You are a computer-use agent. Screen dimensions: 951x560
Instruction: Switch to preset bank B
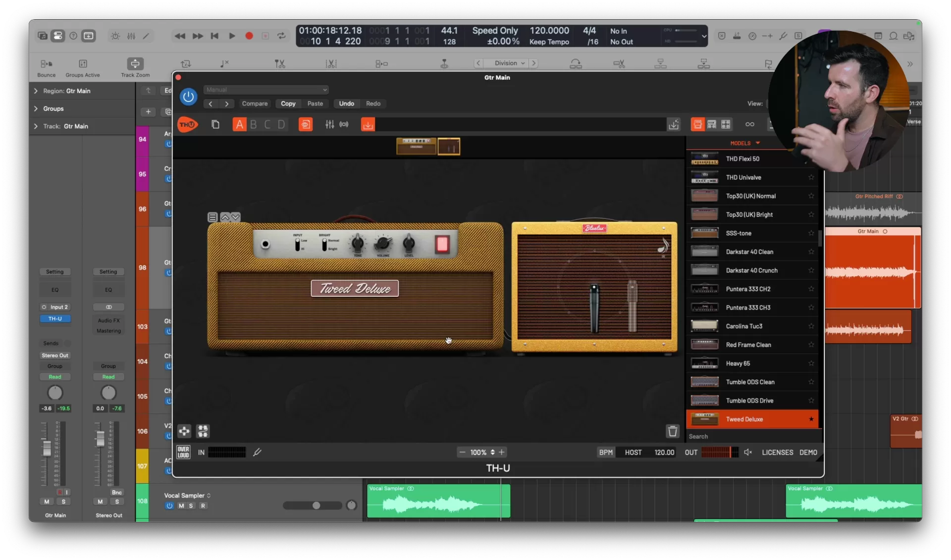[x=253, y=124]
